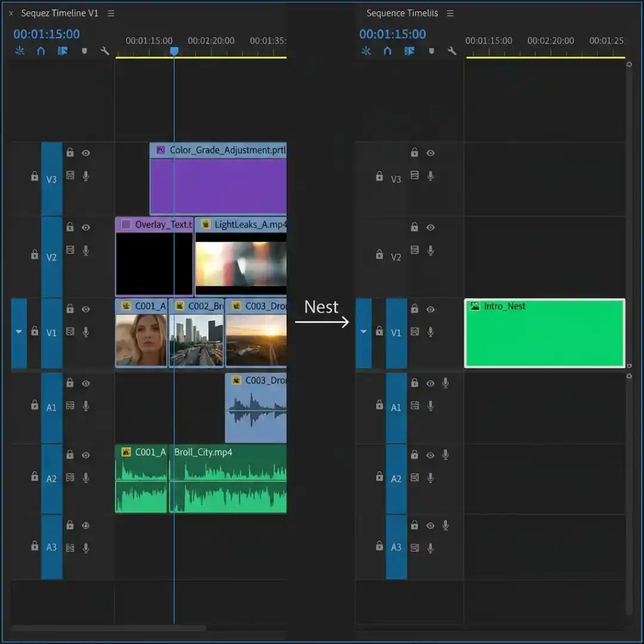
Task: Toggle sync lock on V1 in right timeline
Action: click(415, 332)
